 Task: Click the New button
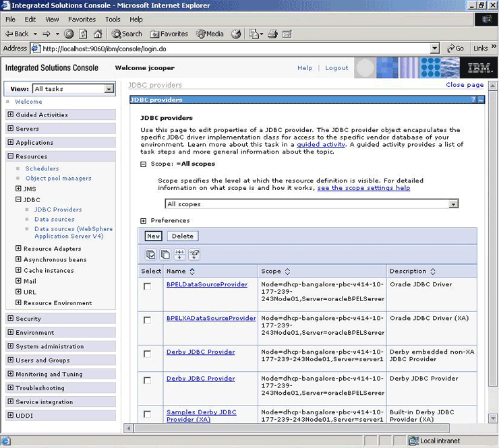tap(153, 236)
